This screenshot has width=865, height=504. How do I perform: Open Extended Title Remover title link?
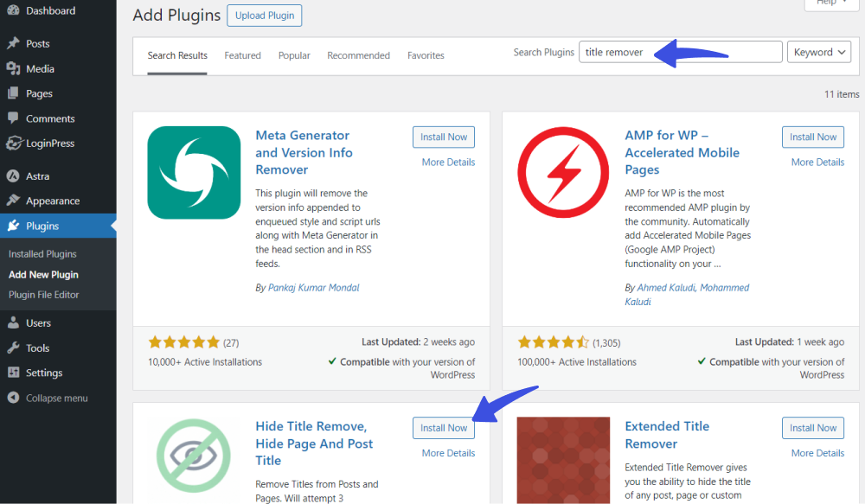pos(667,435)
